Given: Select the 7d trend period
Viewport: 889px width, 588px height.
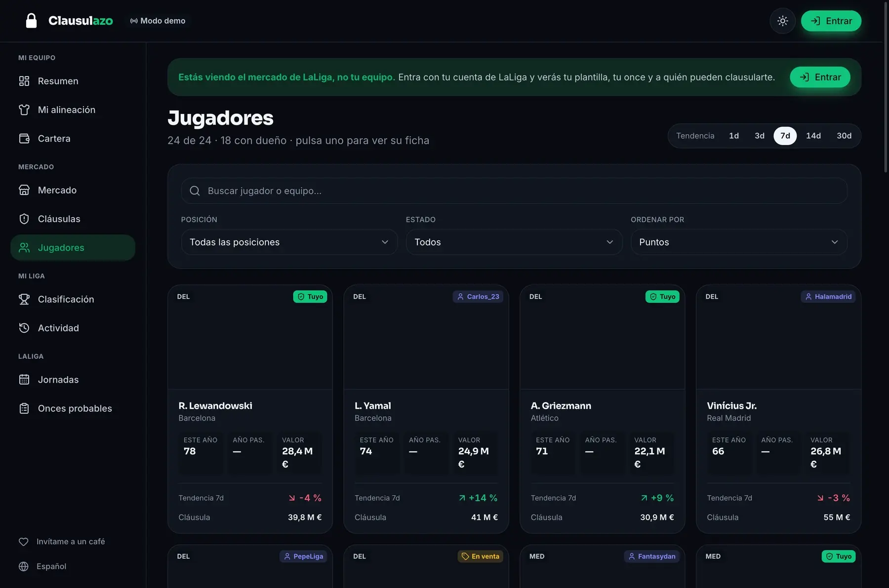Looking at the screenshot, I should pos(785,136).
